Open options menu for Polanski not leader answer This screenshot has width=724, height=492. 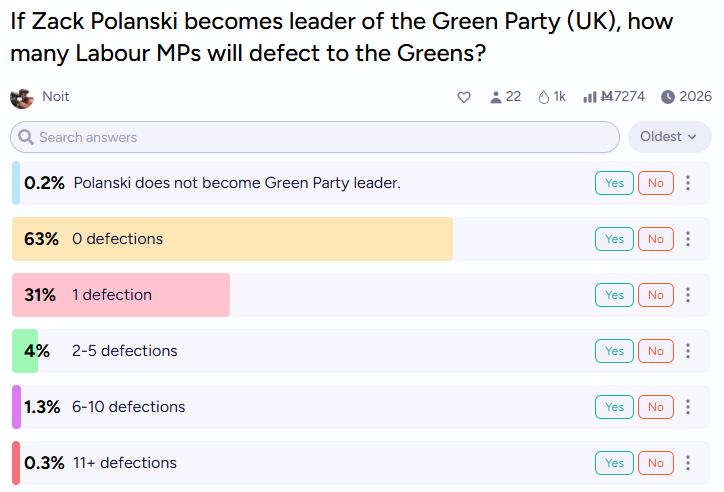pos(688,183)
